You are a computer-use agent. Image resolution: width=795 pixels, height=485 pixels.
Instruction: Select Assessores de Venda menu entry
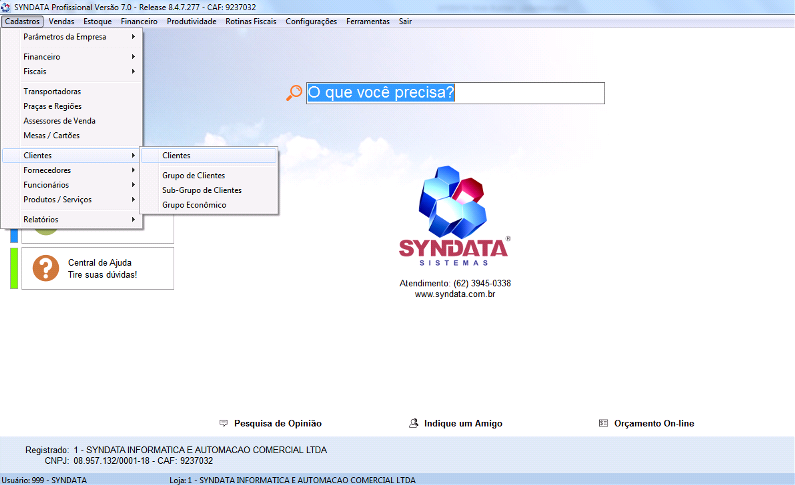[72, 121]
